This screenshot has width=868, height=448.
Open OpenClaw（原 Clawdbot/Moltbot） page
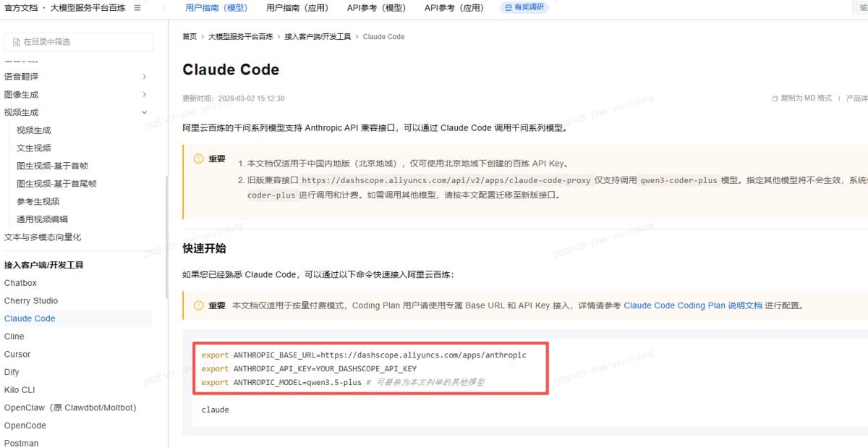70,407
